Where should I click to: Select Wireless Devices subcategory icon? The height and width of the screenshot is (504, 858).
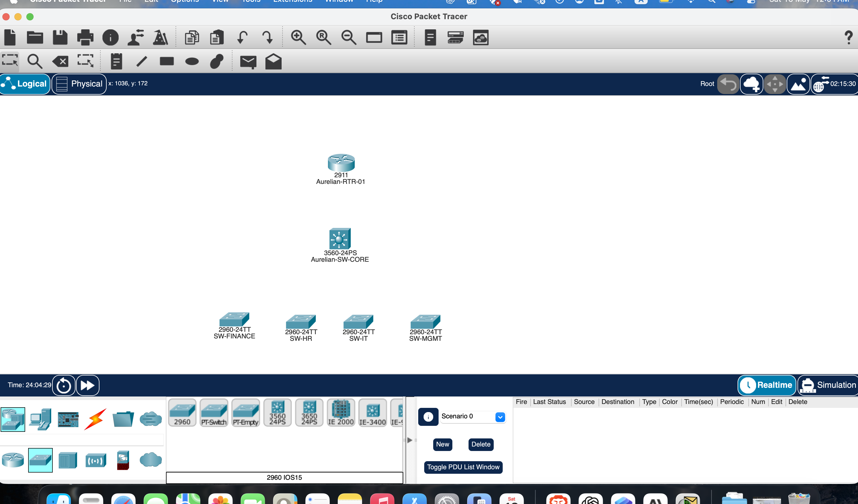point(96,461)
